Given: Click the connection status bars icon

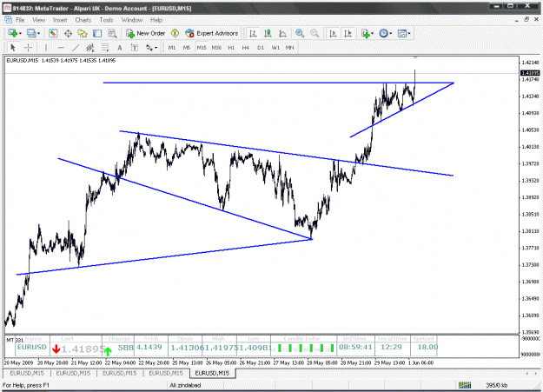Looking at the screenshot, I should click(x=465, y=385).
